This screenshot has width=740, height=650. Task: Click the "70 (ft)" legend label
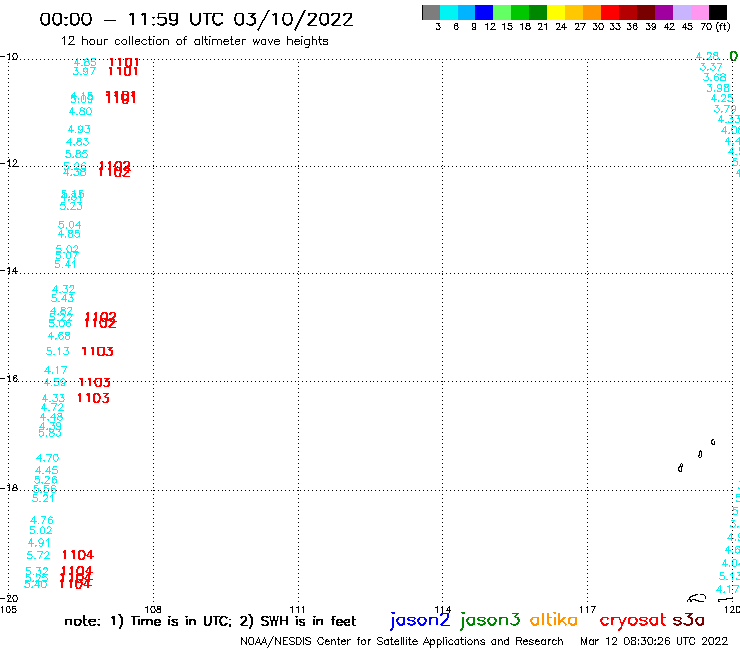point(715,27)
